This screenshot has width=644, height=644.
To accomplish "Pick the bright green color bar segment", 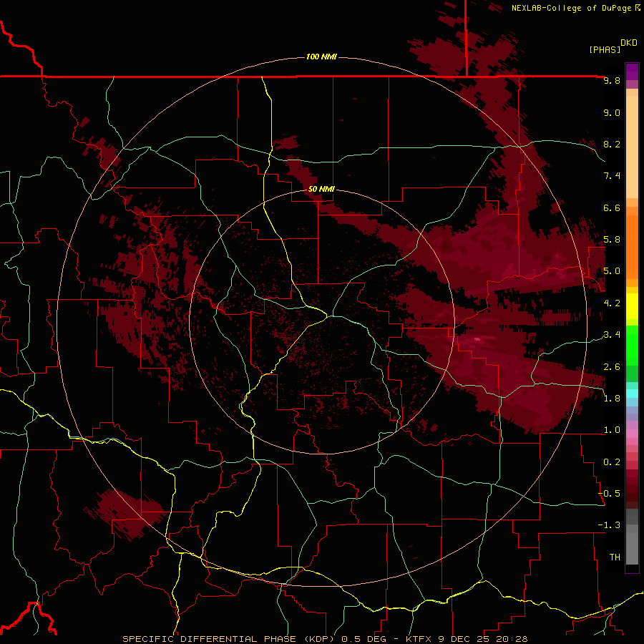I will coord(632,345).
